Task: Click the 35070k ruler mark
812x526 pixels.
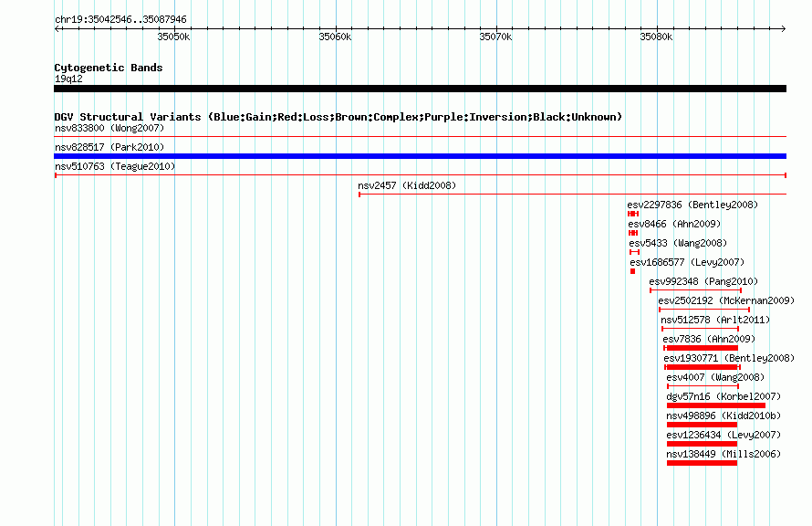Action: pos(495,37)
